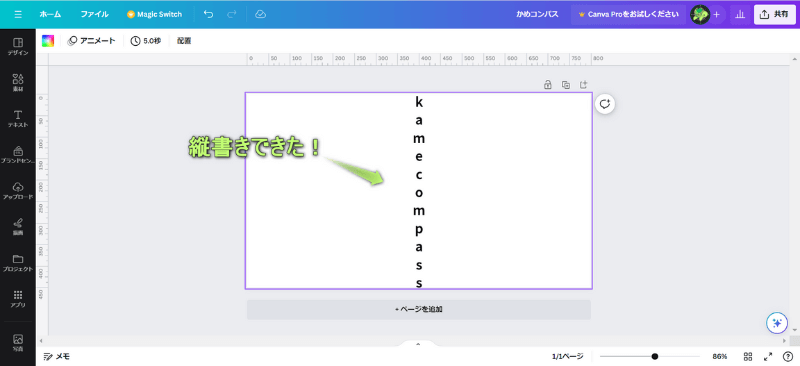Open the デザイン panel in sidebar
800x366 pixels.
point(18,46)
